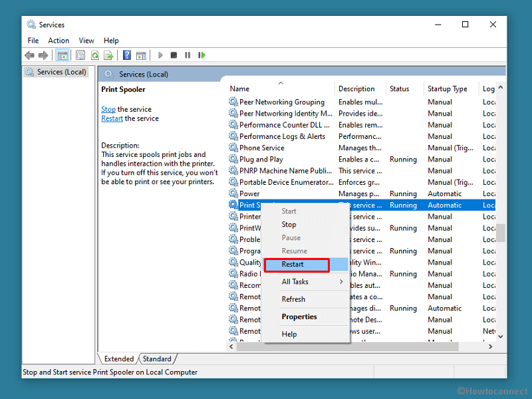Click gear icon beside Performance Logs & Alerts

233,136
